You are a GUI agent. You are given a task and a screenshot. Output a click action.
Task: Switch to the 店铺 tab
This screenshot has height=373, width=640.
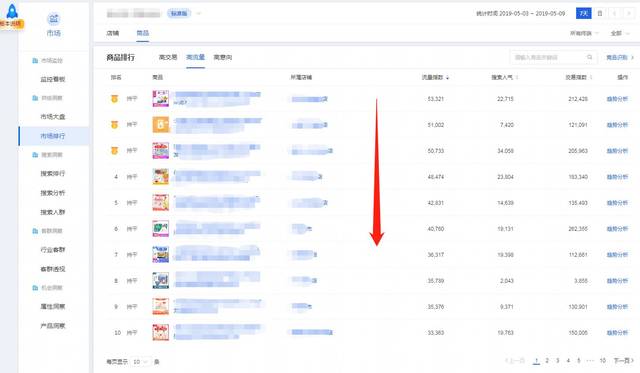pyautogui.click(x=113, y=33)
